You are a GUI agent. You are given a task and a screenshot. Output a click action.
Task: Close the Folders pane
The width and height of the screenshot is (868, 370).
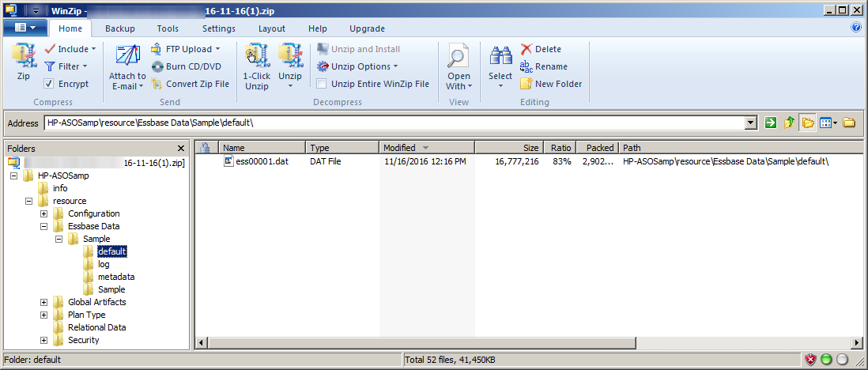181,149
